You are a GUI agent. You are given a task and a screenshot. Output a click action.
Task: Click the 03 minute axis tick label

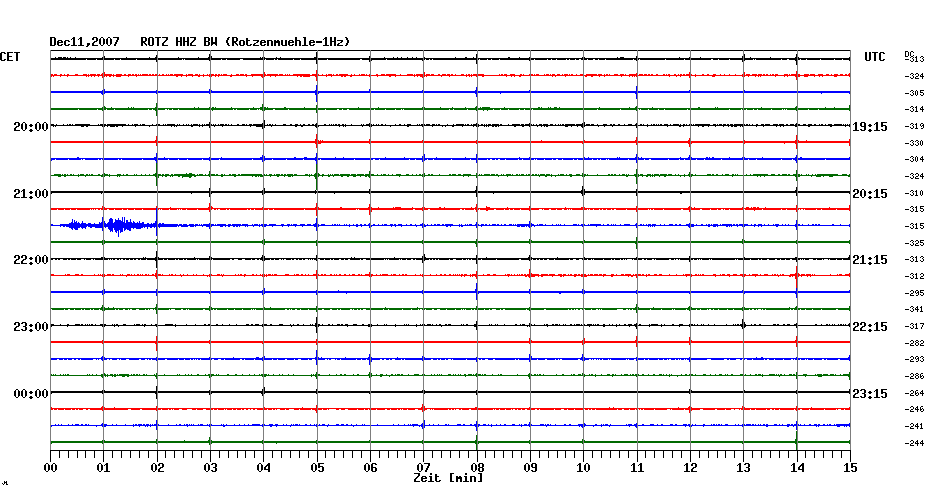tap(211, 468)
